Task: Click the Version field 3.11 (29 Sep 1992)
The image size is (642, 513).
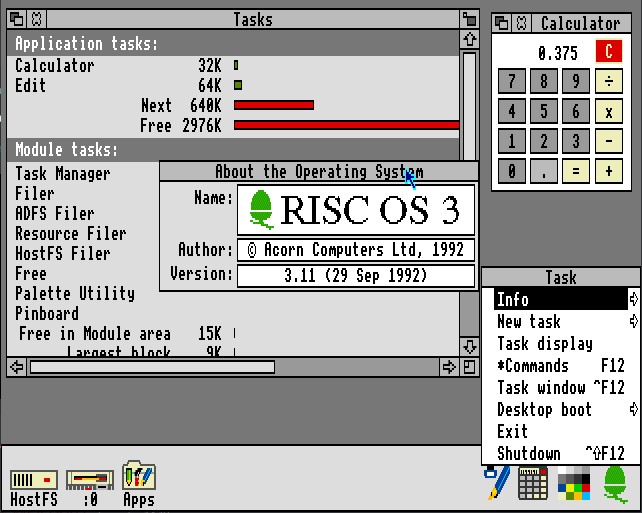Action: coord(356,276)
